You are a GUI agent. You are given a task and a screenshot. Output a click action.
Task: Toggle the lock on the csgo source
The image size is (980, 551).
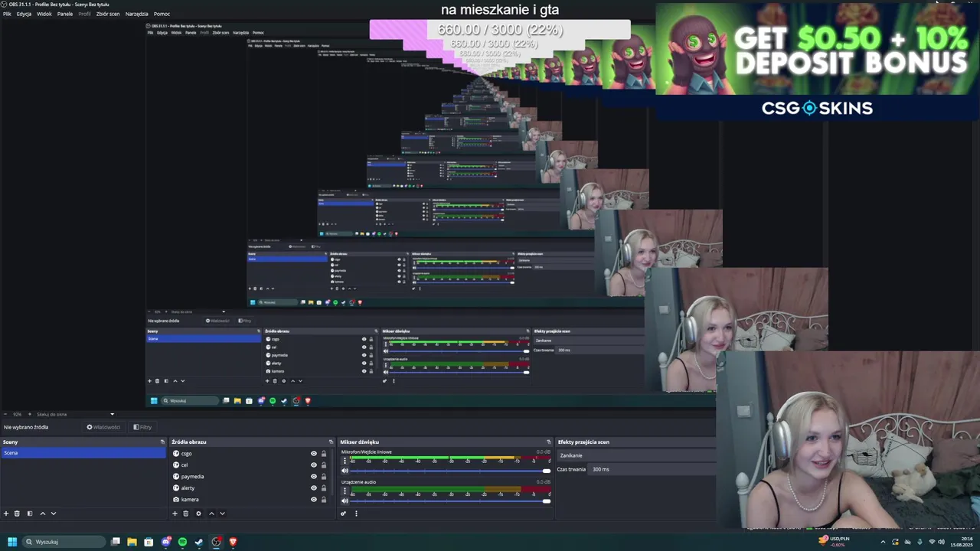(x=324, y=453)
